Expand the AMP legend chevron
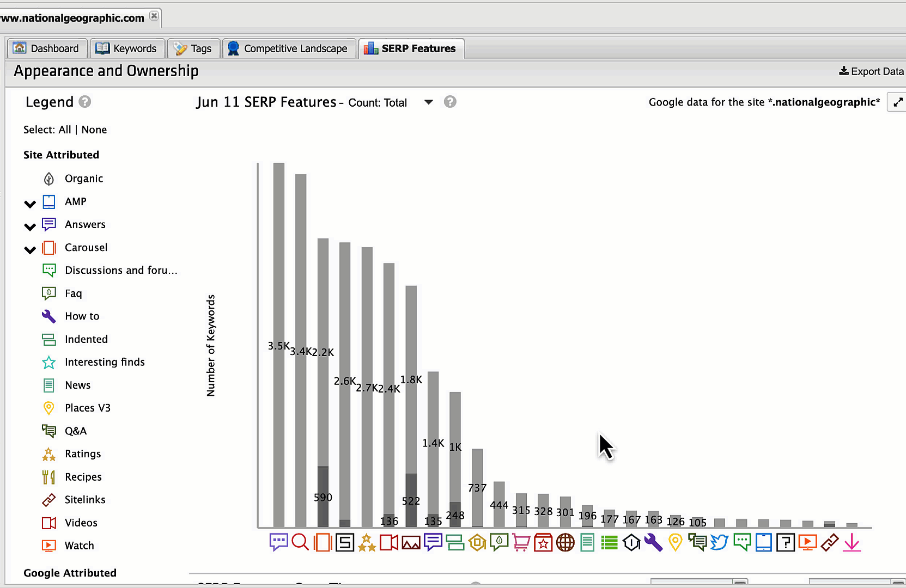This screenshot has width=906, height=588. click(30, 204)
